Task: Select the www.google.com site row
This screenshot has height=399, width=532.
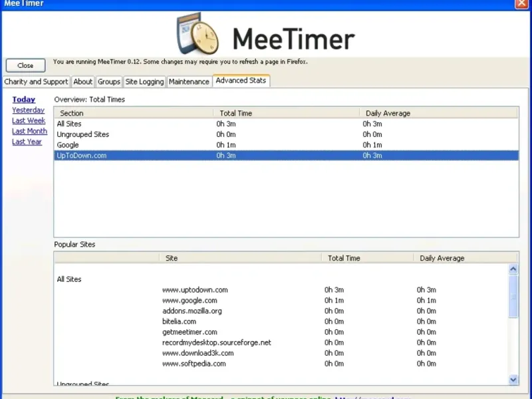Action: [x=281, y=301]
